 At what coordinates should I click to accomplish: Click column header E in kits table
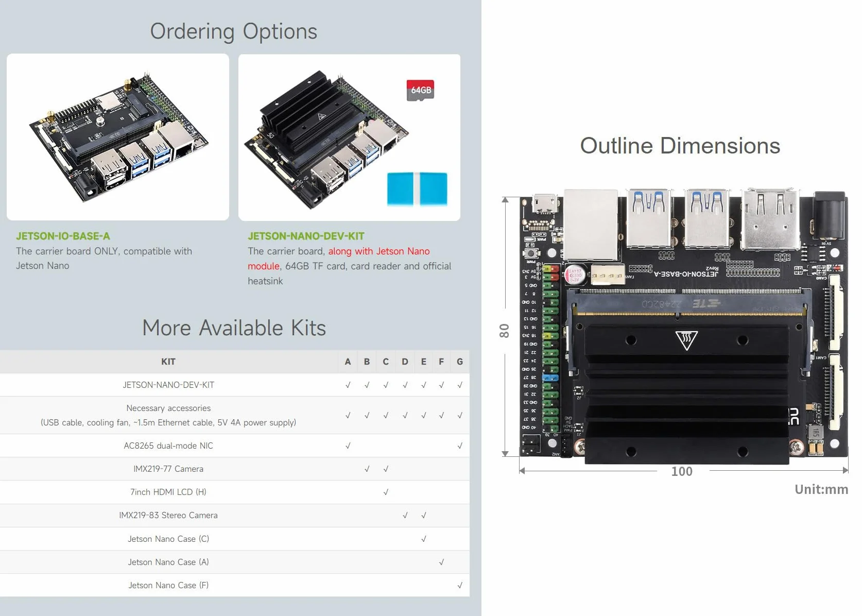click(x=424, y=362)
